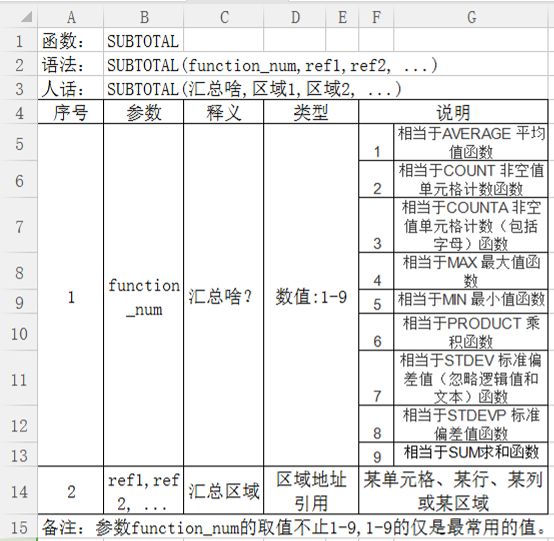Click number 9 cell beside SUM
Screen dimensions: 554x541
pos(376,454)
